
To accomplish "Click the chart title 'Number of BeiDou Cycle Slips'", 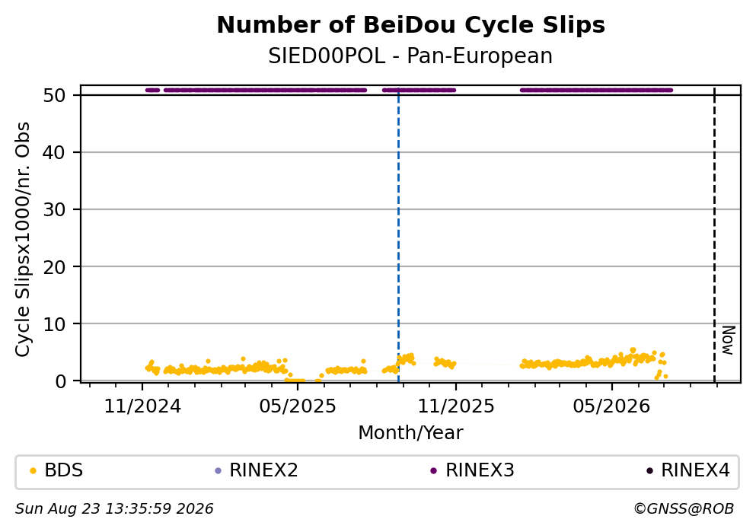I will (x=411, y=25).
